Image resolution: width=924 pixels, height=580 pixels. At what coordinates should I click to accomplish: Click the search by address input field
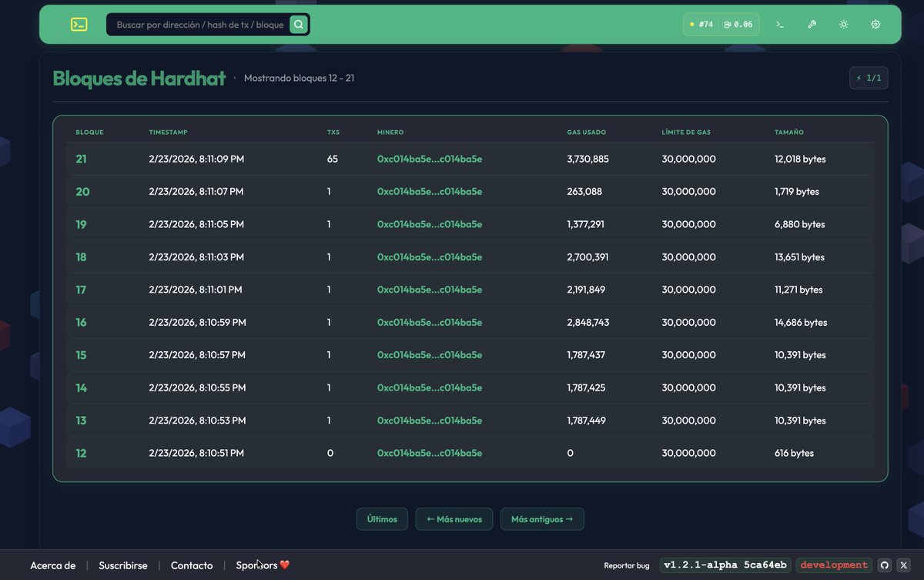(x=200, y=25)
